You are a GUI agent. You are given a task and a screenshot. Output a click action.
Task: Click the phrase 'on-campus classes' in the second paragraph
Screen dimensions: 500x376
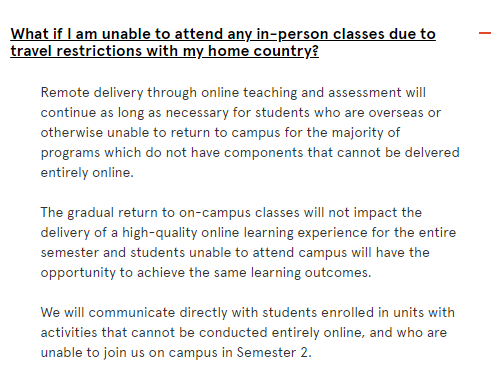pos(239,213)
